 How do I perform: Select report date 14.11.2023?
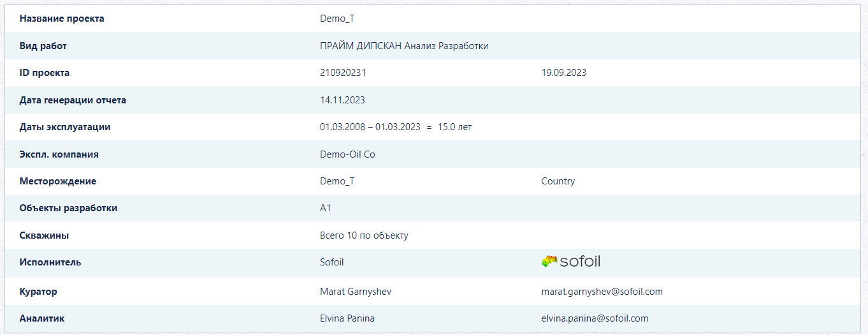pos(342,100)
